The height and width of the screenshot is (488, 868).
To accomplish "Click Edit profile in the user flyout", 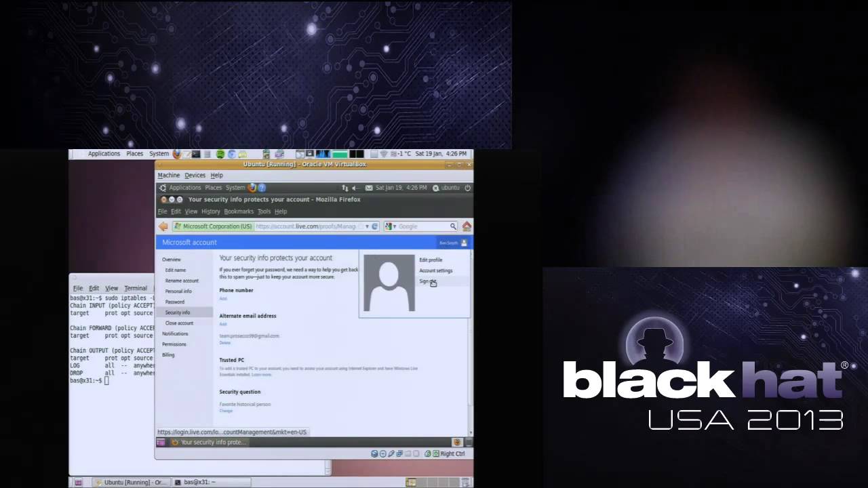I will (x=431, y=260).
